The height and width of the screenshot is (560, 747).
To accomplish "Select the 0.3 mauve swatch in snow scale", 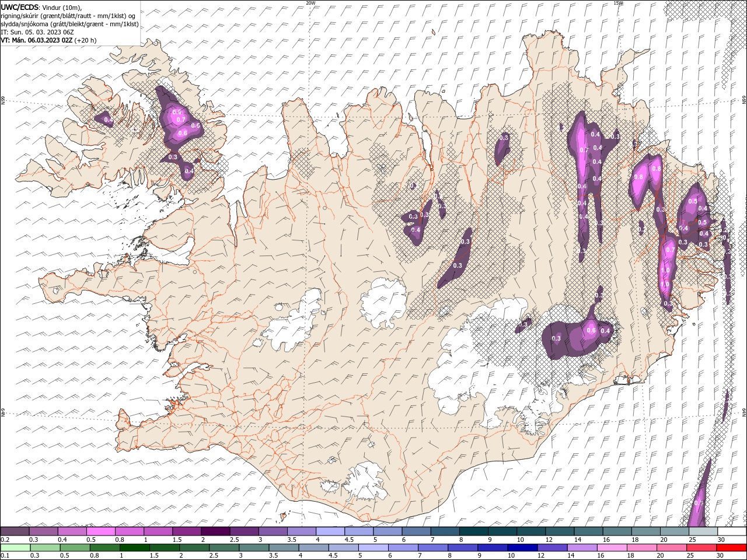I will coord(44,531).
